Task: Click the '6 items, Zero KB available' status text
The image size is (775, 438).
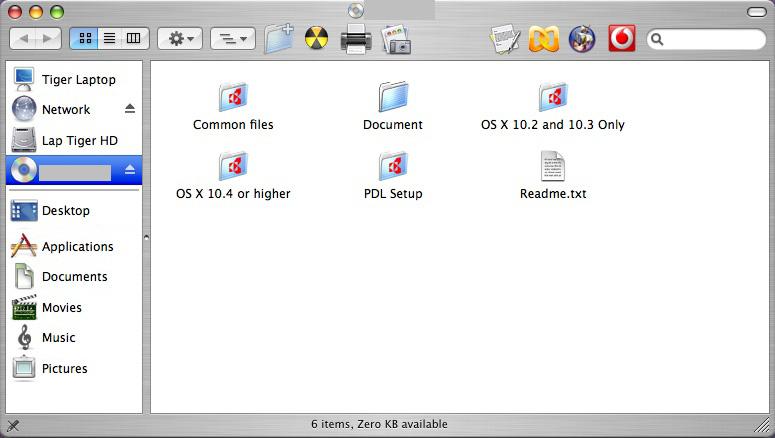Action: [379, 424]
